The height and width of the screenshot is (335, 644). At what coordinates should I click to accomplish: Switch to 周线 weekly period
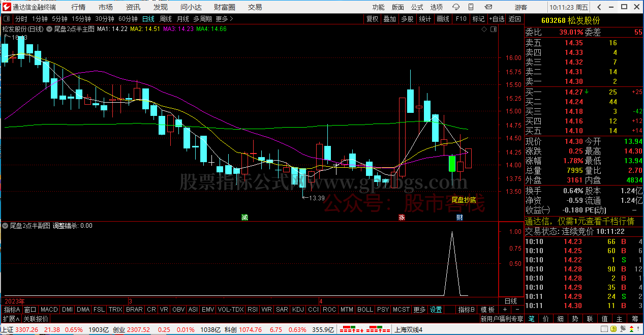[166, 19]
